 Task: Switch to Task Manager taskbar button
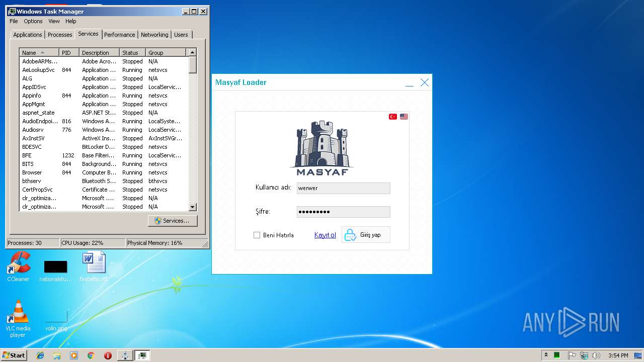pyautogui.click(x=142, y=355)
